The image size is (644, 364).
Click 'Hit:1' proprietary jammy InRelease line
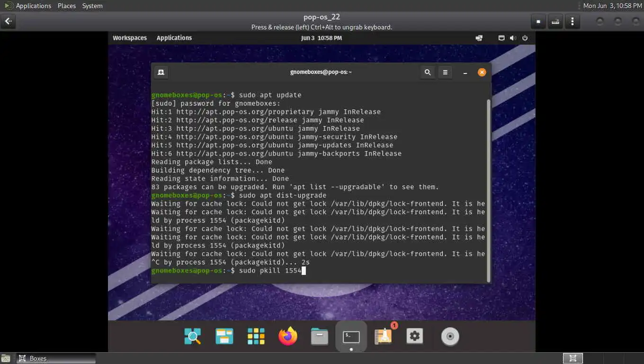click(x=266, y=112)
